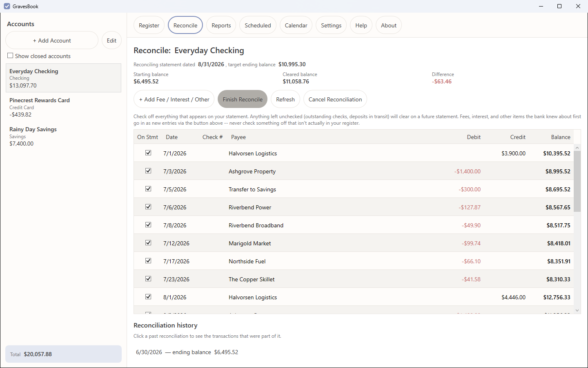Click the Debit column header

474,137
